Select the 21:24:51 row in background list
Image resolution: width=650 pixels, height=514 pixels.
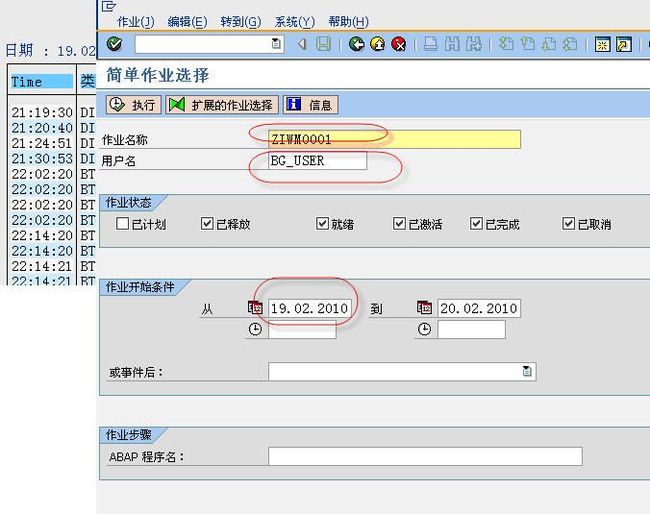pos(52,143)
